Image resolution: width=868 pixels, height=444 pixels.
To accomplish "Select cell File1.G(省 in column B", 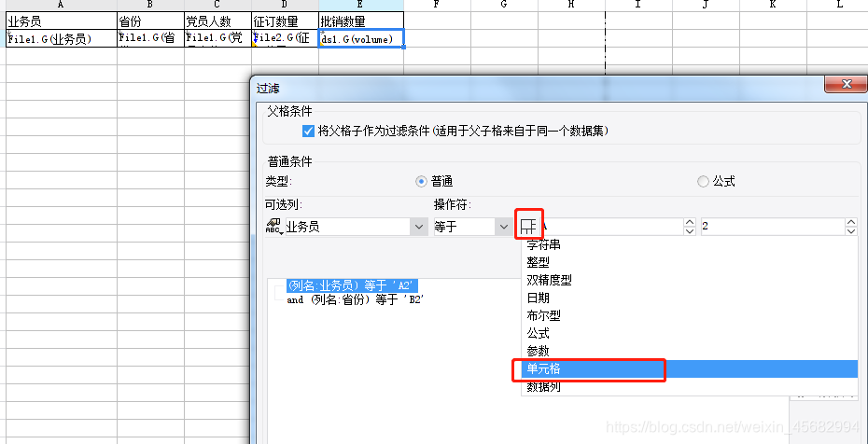I will coord(150,38).
